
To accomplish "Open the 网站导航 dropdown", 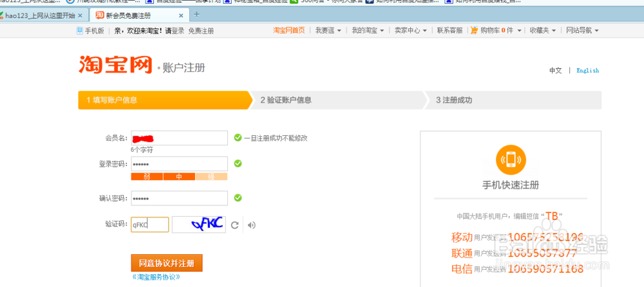I will (582, 30).
